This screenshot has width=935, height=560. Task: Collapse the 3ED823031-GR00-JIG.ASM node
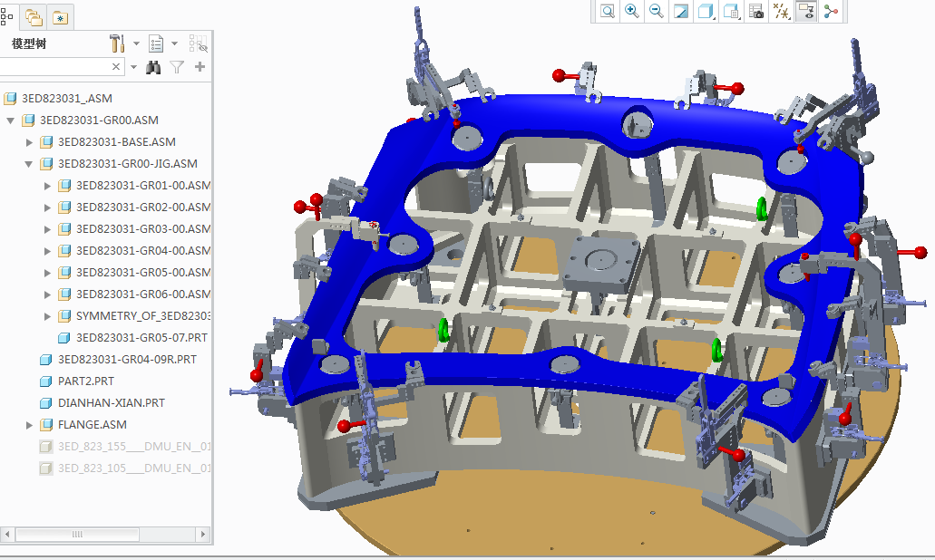coord(29,164)
